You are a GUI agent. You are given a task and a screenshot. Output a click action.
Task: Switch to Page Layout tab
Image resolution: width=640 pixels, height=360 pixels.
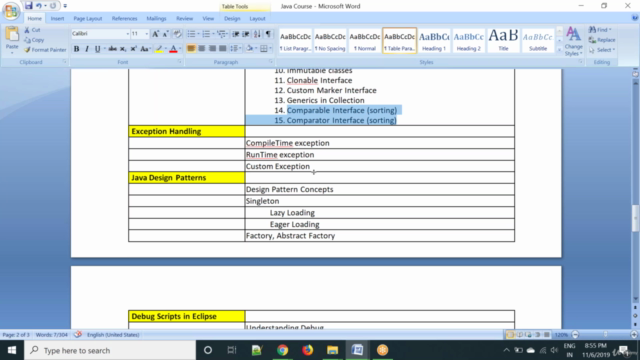pos(88,18)
